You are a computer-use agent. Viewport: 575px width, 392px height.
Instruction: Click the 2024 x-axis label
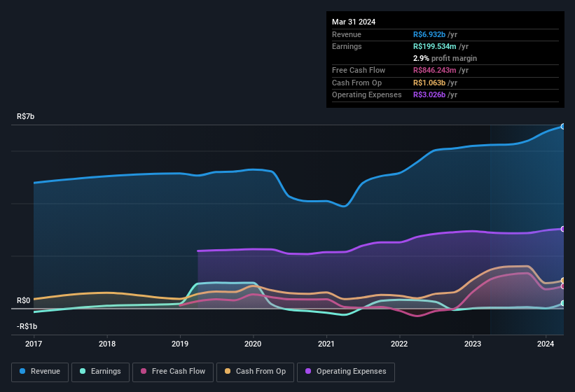tap(546, 344)
